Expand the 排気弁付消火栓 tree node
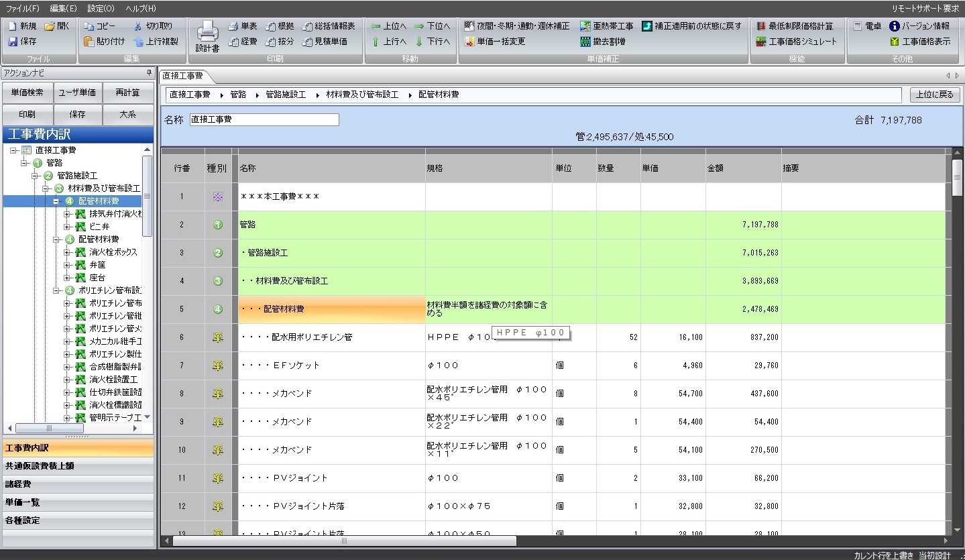Screen dimensions: 965x560 point(68,214)
